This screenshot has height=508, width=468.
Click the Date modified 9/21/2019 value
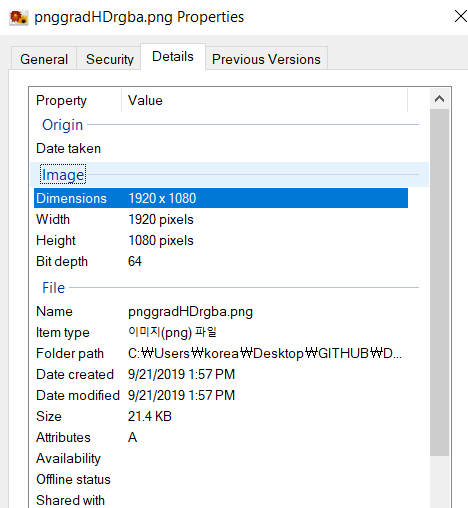(x=182, y=395)
